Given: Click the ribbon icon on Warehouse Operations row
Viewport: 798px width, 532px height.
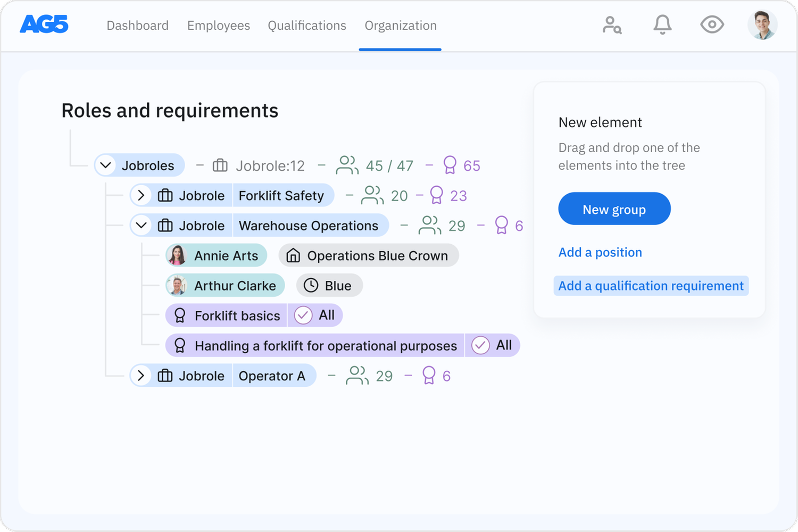Looking at the screenshot, I should 502,225.
